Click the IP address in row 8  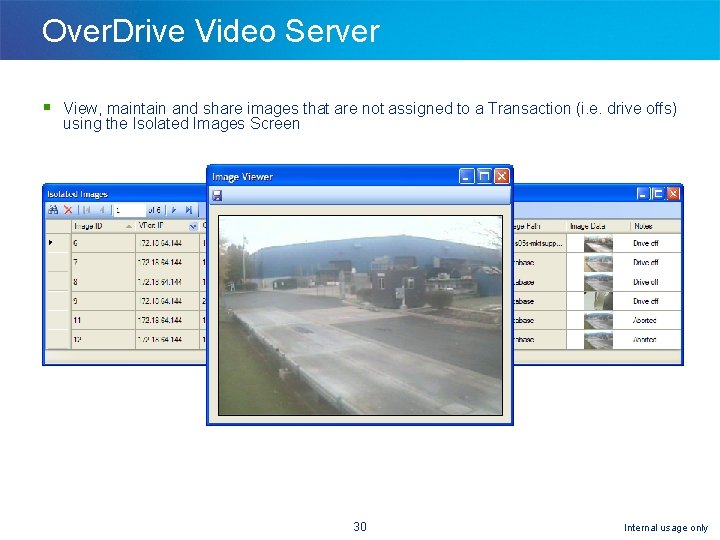point(161,281)
